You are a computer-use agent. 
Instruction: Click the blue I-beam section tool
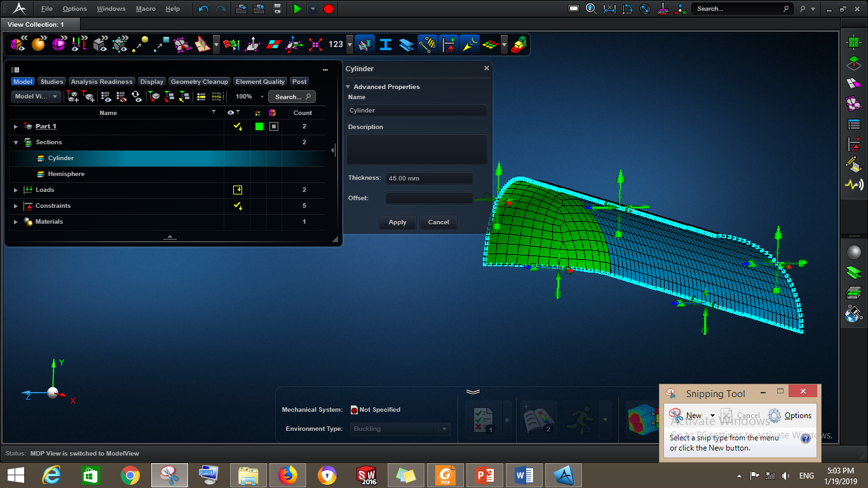click(x=386, y=44)
